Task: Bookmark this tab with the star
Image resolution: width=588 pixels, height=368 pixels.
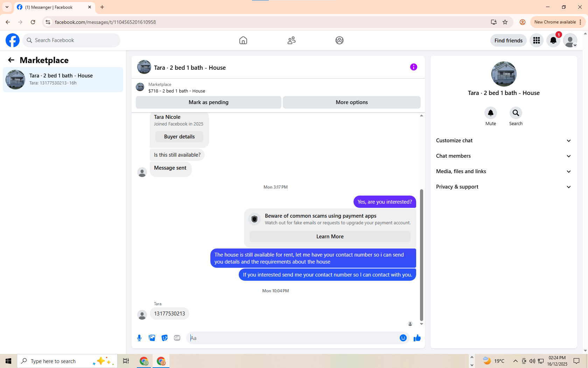Action: pyautogui.click(x=505, y=22)
